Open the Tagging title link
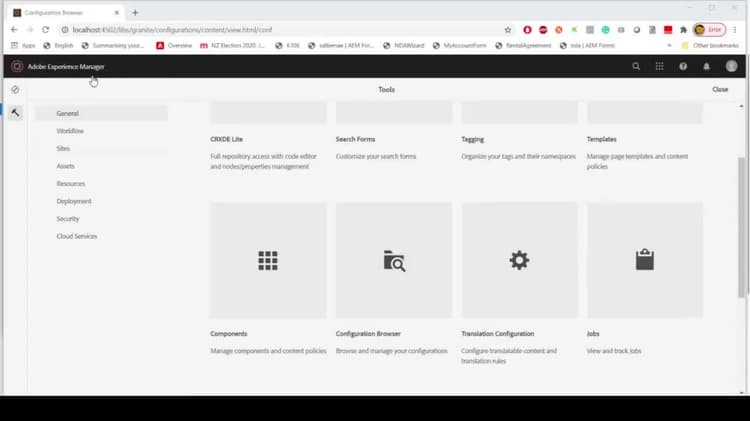The height and width of the screenshot is (421, 750). [x=473, y=139]
